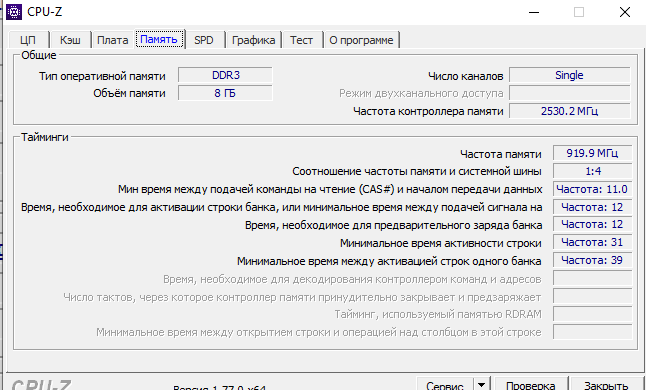Click the Время, необходимое для декодирования label
Screen dimensions: 646x390
click(x=352, y=279)
